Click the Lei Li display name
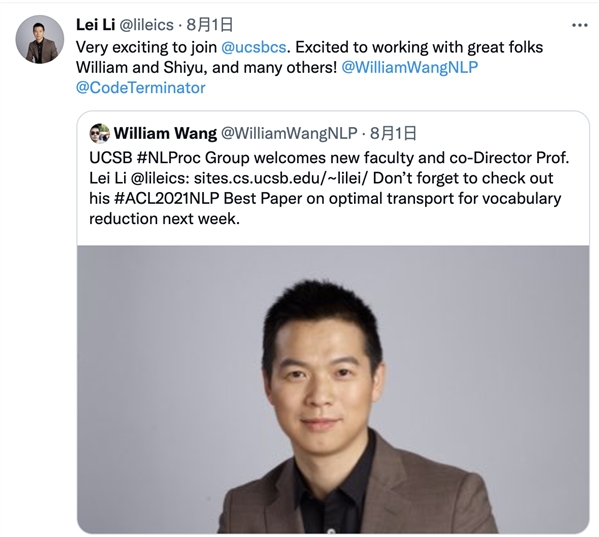599x537 pixels. 96,25
